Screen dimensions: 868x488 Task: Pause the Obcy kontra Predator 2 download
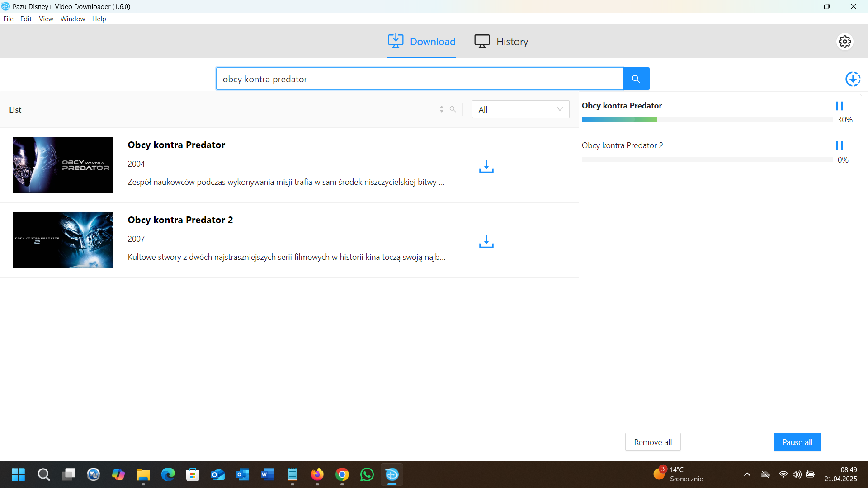840,145
